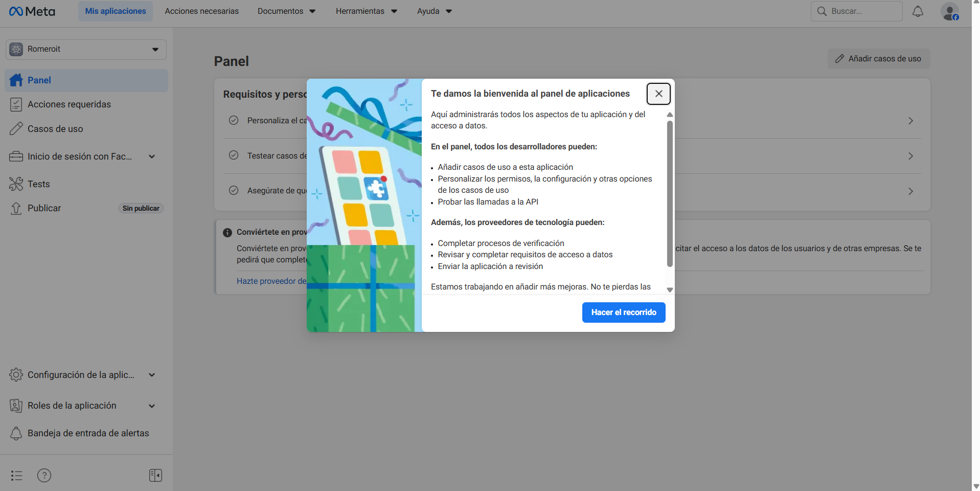Click pencil icon in Añadir casos de uso
The width and height of the screenshot is (980, 491).
point(839,59)
